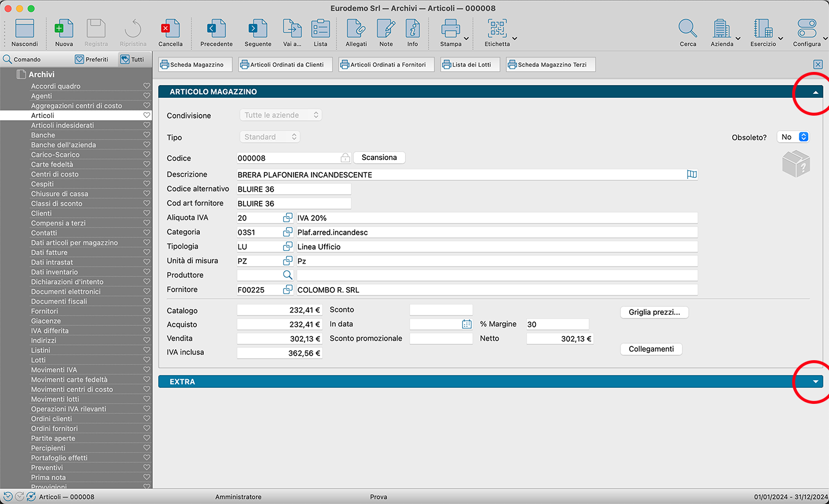The height and width of the screenshot is (504, 829).
Task: Open the Allegati attachments icon
Action: tap(356, 29)
